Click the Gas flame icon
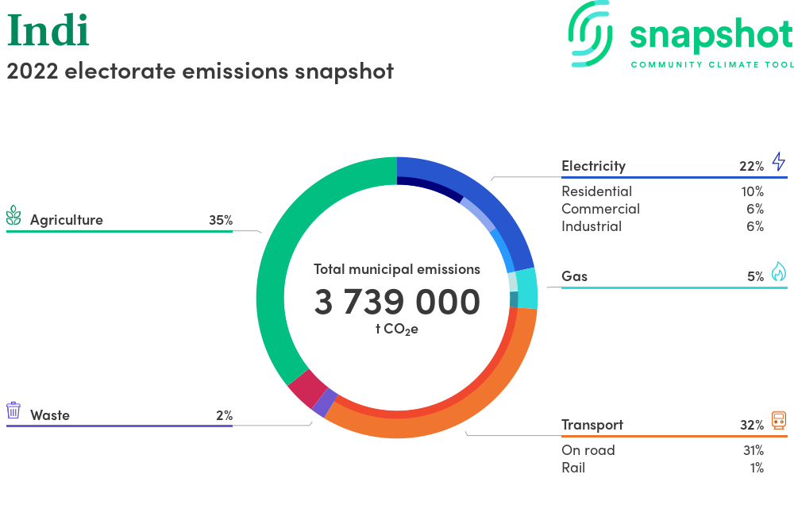This screenshot has height=532, width=794. (779, 272)
